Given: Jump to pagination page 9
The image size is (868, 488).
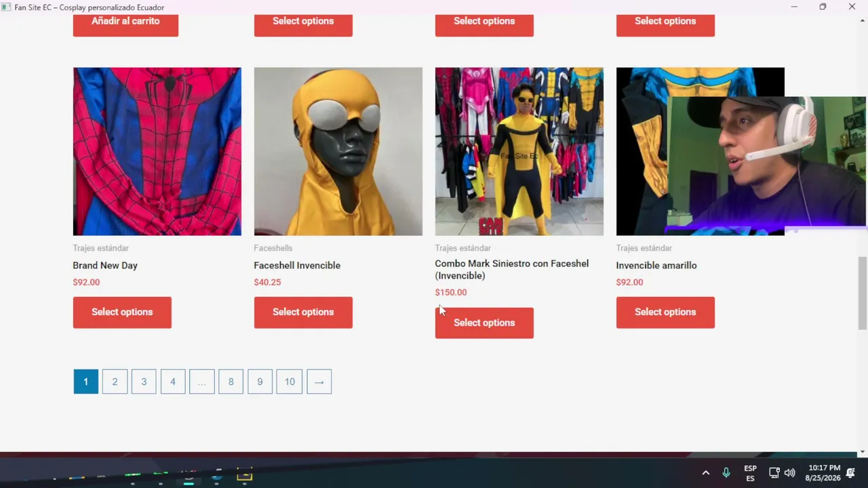Looking at the screenshot, I should point(260,382).
